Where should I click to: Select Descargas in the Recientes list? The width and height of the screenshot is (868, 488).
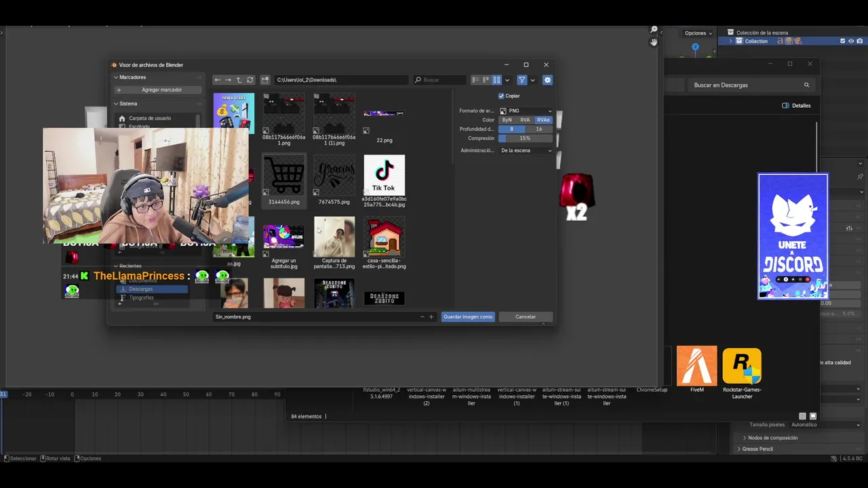[152, 289]
